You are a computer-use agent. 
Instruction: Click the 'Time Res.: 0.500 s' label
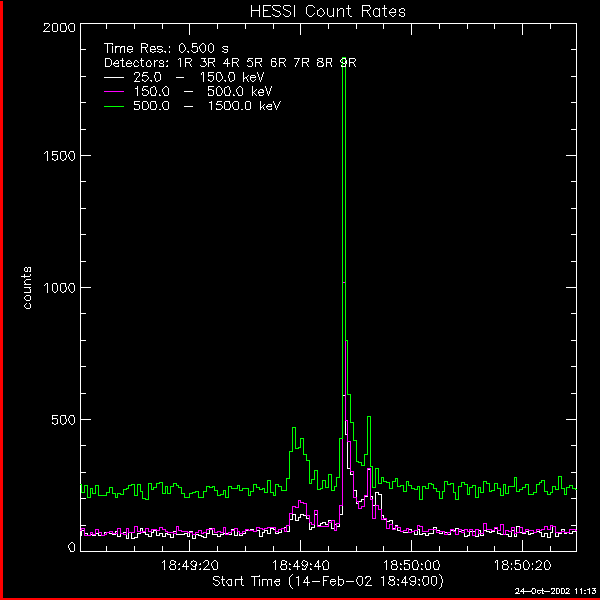166,49
